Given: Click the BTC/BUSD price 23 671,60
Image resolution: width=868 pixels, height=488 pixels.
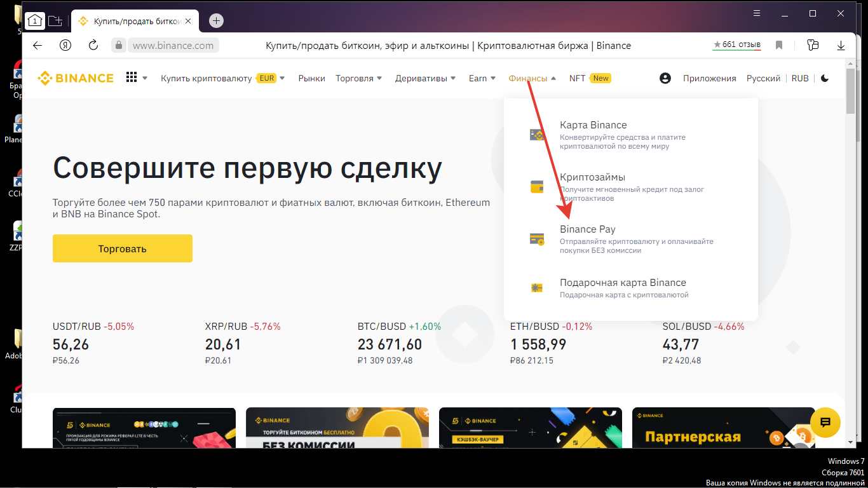Looking at the screenshot, I should point(390,344).
